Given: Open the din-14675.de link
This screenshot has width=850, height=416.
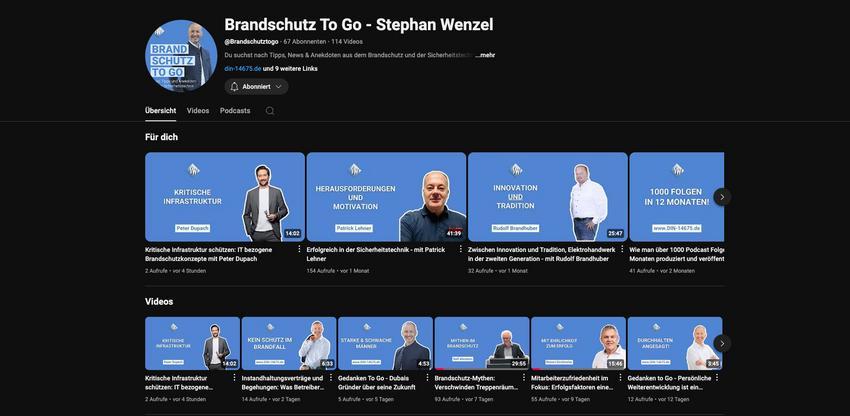Looking at the screenshot, I should coord(243,69).
